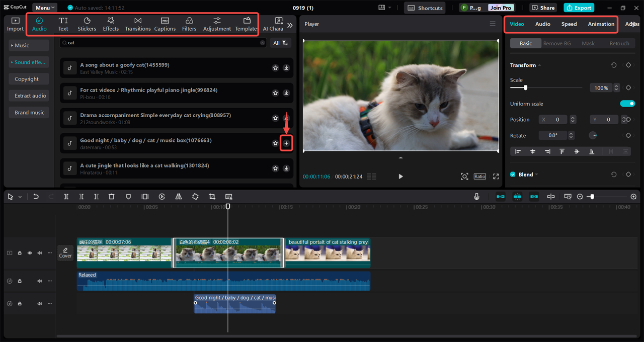Click the Split clip tool
The image size is (644, 342).
66,197
